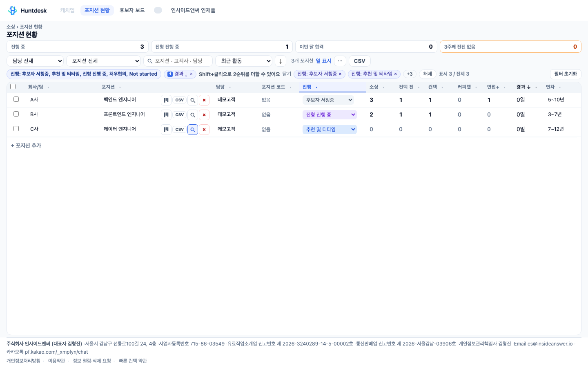The width and height of the screenshot is (588, 368).
Task: Click magnifier icon in 백엔드 엔지니어 row
Action: coord(193,100)
